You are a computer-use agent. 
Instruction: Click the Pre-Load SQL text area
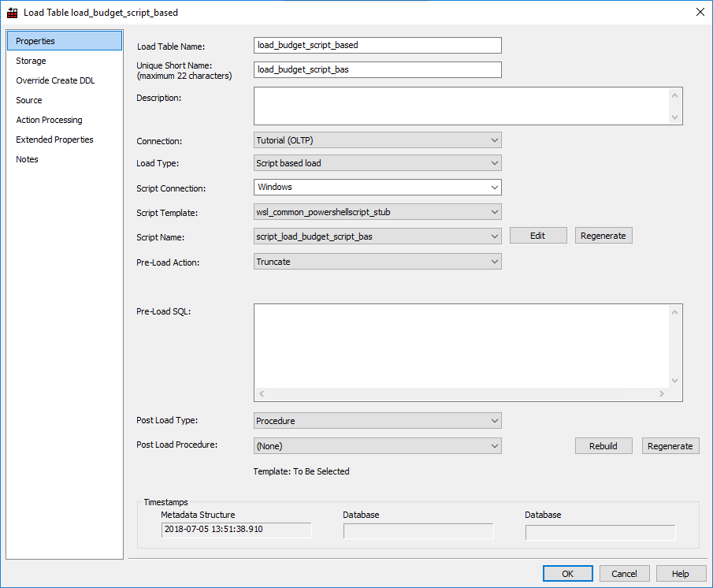461,345
